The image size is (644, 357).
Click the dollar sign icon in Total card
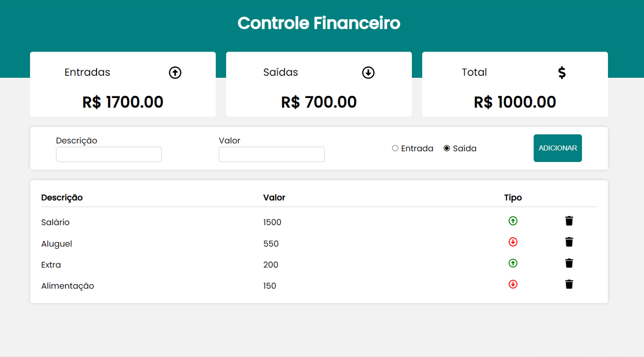[562, 73]
